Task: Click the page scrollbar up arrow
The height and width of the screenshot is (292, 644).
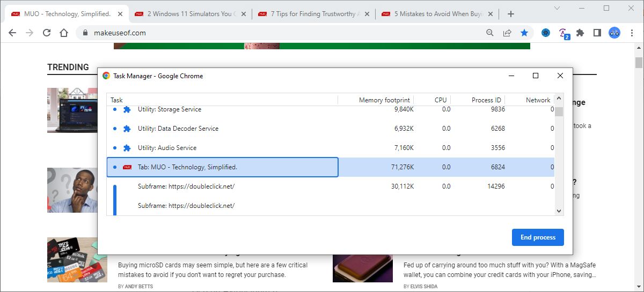Action: (639, 48)
